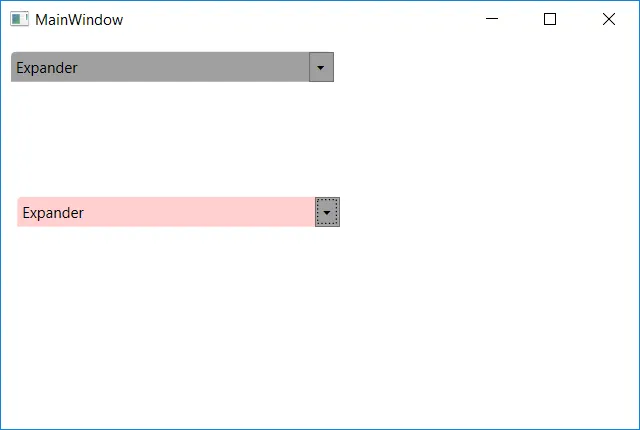Expand the bottom pink Expander control

point(327,212)
